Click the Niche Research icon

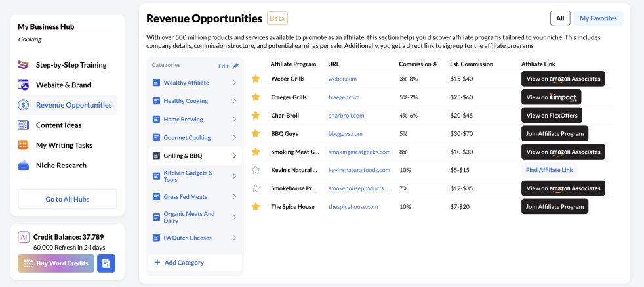tap(24, 166)
